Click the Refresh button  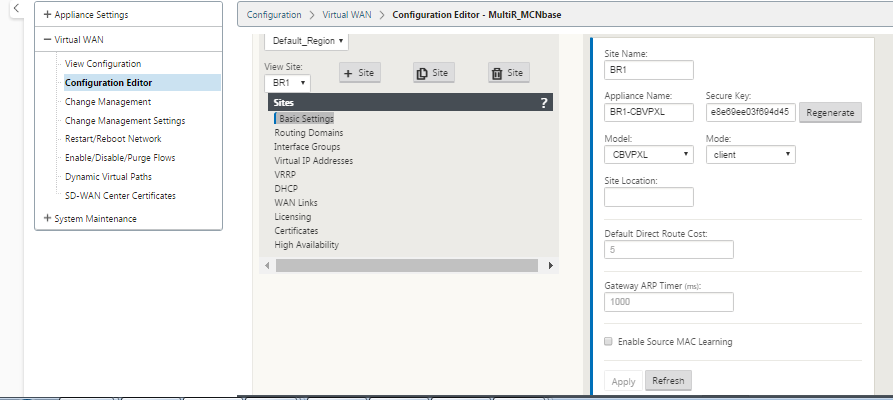coord(668,381)
